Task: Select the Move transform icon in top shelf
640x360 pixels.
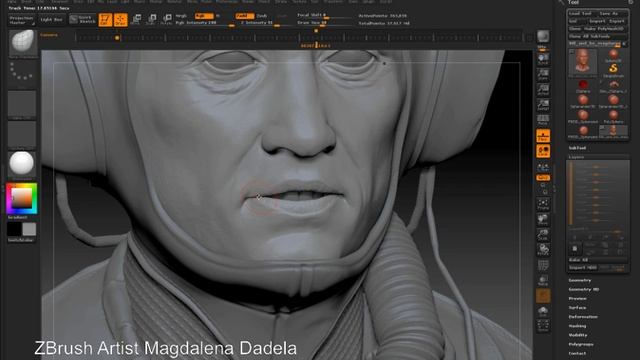Action: [136, 19]
